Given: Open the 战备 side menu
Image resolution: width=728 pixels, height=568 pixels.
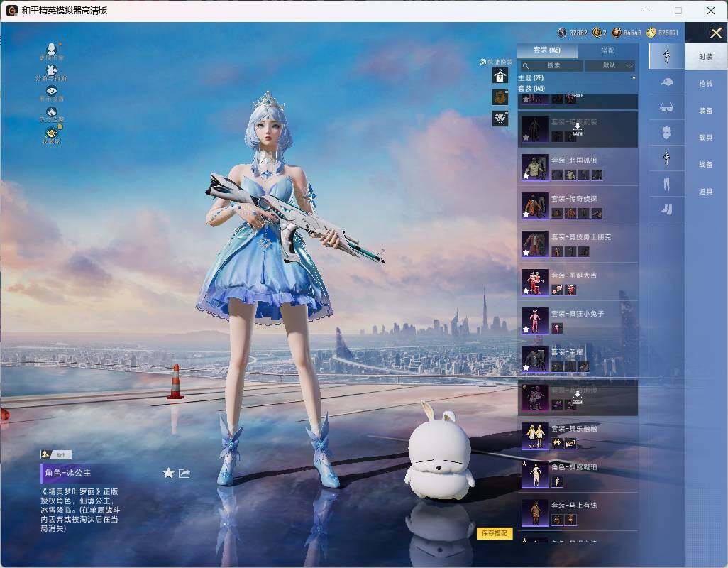Looking at the screenshot, I should point(706,165).
